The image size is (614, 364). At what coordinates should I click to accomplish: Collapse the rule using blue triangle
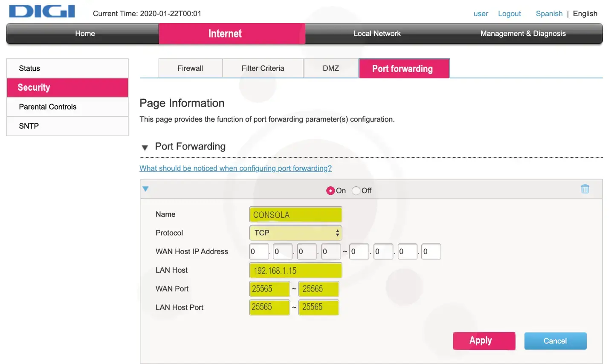click(x=145, y=189)
